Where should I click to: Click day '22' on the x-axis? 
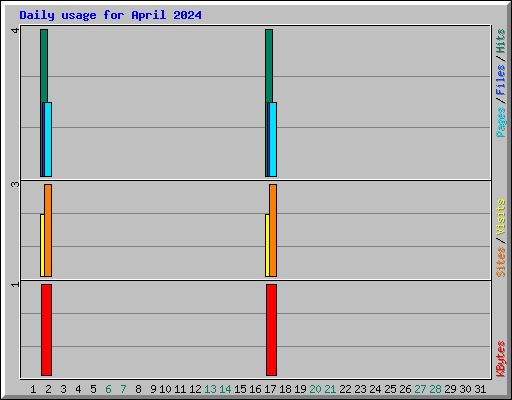[x=345, y=389]
